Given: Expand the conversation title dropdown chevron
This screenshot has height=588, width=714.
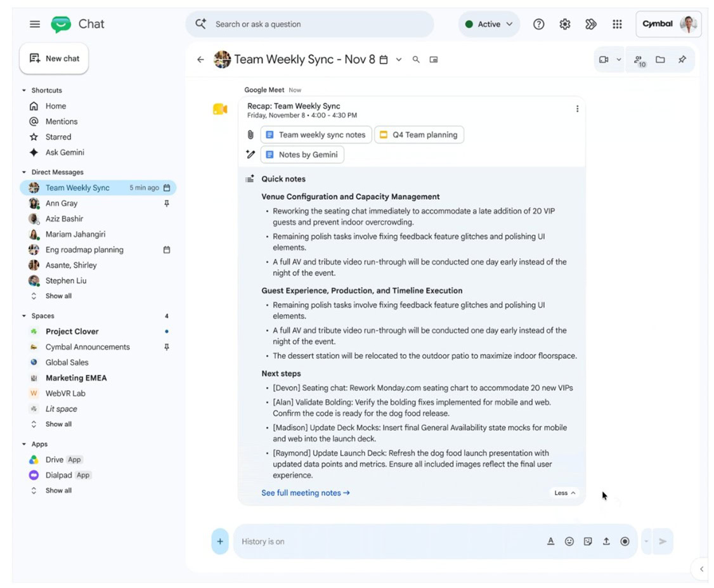Looking at the screenshot, I should pos(399,60).
